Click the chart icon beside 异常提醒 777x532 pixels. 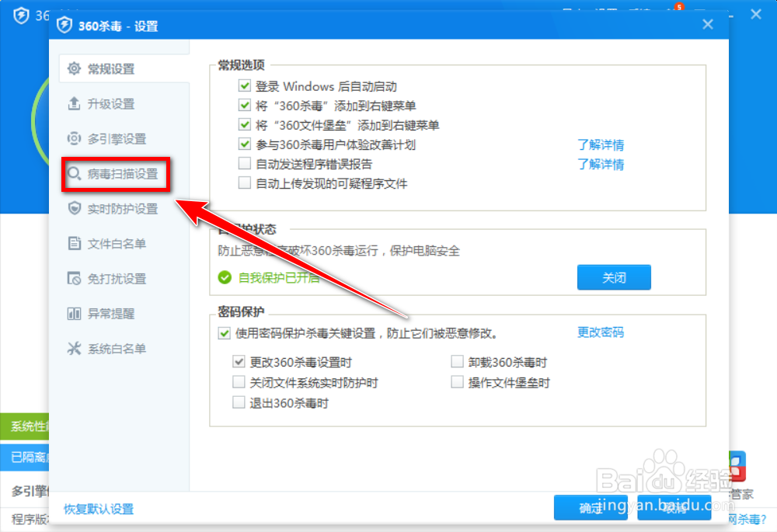pos(75,314)
